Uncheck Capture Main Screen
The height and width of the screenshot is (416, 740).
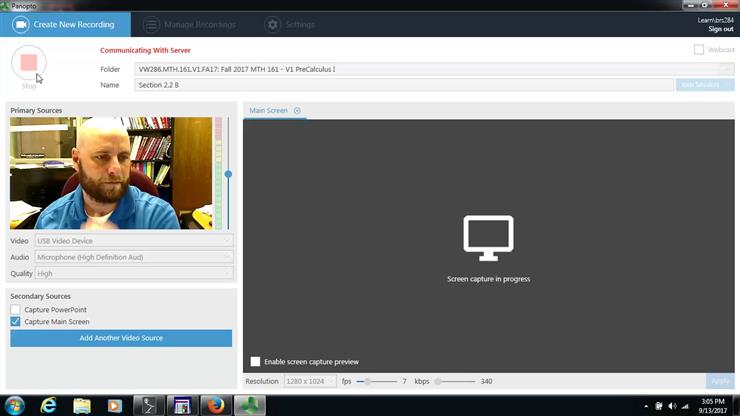pyautogui.click(x=16, y=322)
